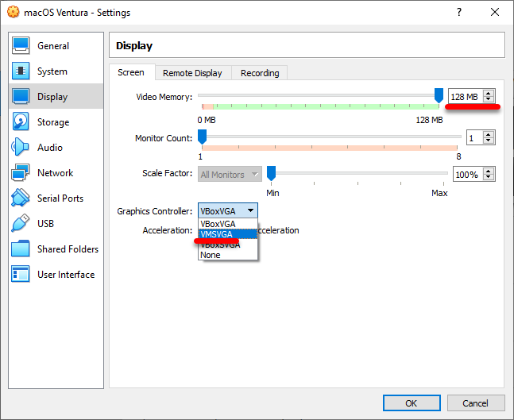Click the 128 MB video memory field
The height and width of the screenshot is (420, 514).
(466, 97)
